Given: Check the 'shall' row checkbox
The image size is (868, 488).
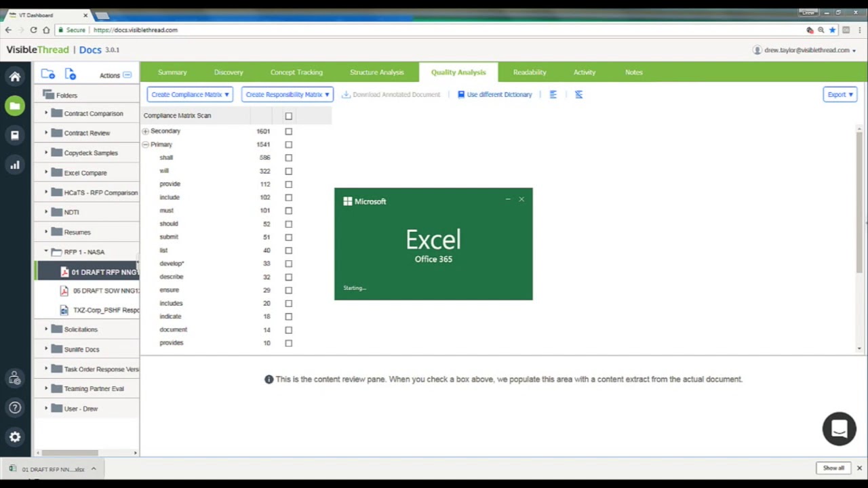Looking at the screenshot, I should pos(289,158).
